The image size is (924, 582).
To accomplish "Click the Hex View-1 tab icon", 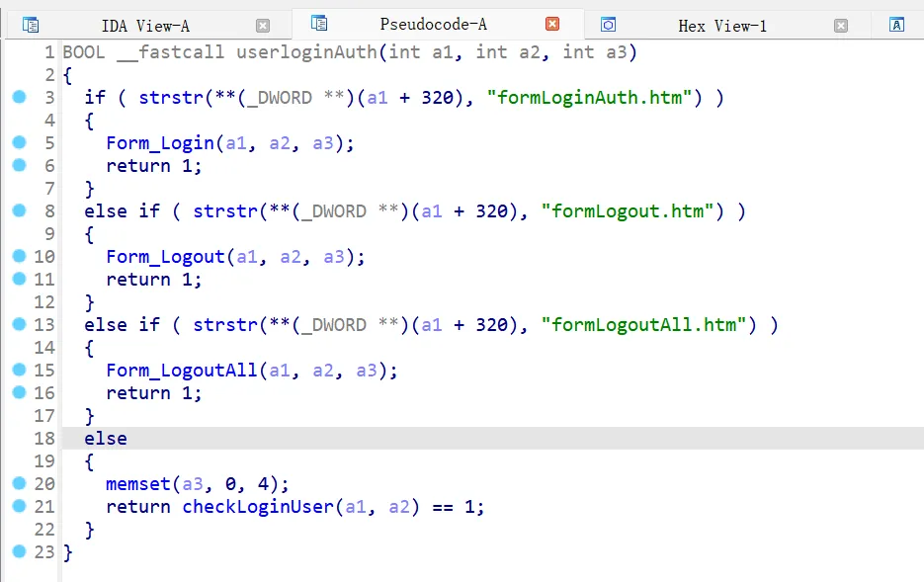I will click(609, 25).
